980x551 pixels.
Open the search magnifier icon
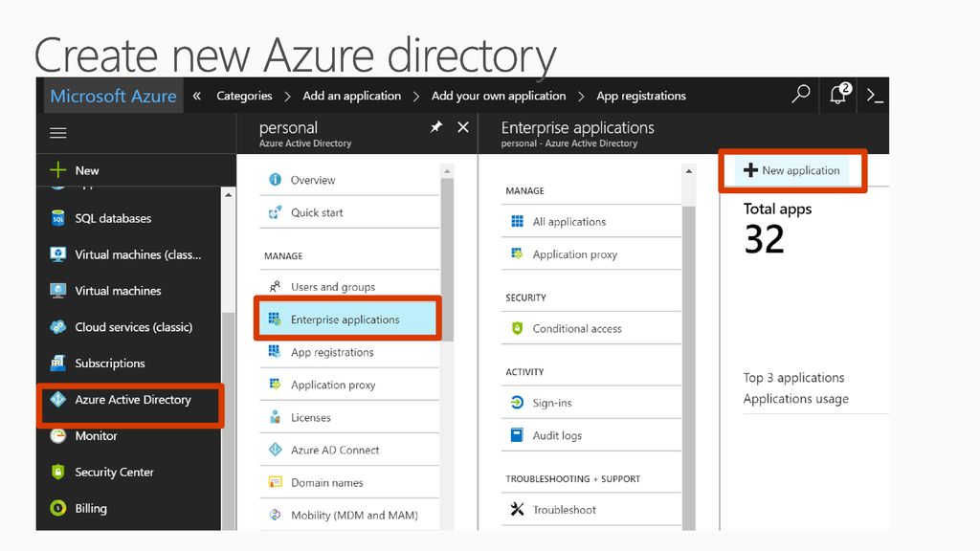[801, 95]
